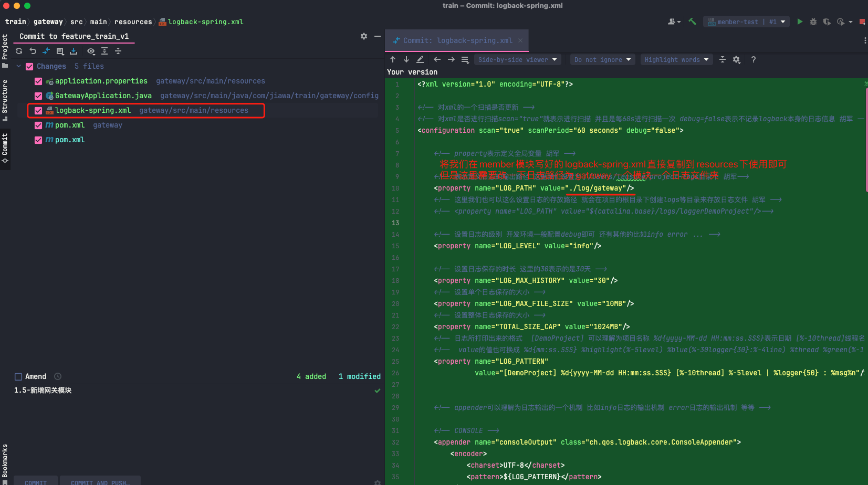Image resolution: width=868 pixels, height=485 pixels.
Task: Open the Bookmarks tool window tab
Action: click(x=5, y=463)
